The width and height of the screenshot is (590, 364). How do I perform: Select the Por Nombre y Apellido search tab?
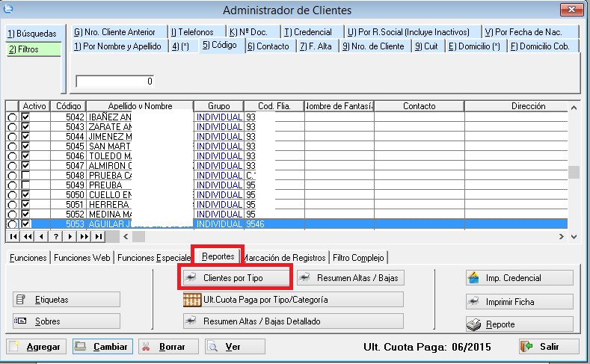point(118,46)
